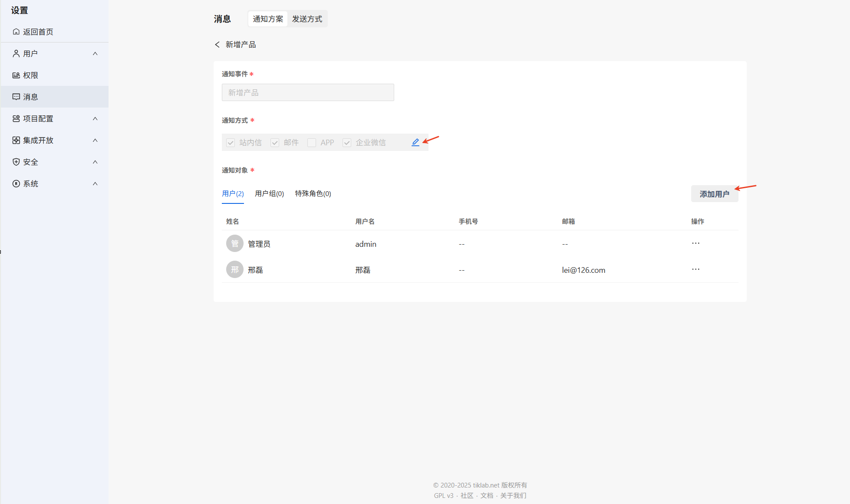850x504 pixels.
Task: Expand the 项目配置 sidebar chevron
Action: point(95,119)
